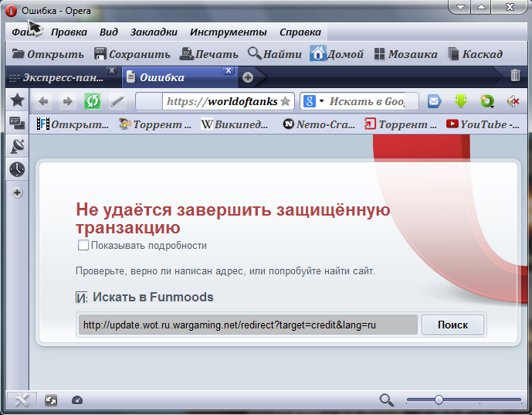Open a new tab with plus button
This screenshot has height=415, width=532.
click(x=248, y=77)
